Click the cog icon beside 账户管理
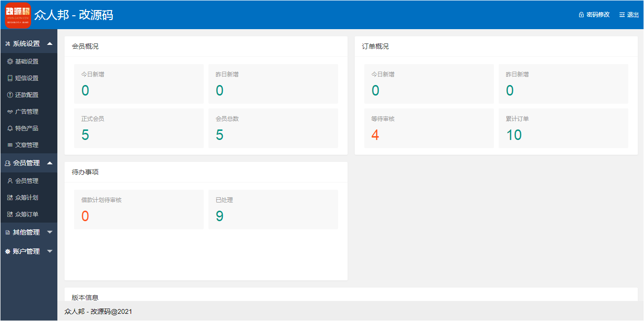This screenshot has height=321, width=644. pyautogui.click(x=8, y=251)
